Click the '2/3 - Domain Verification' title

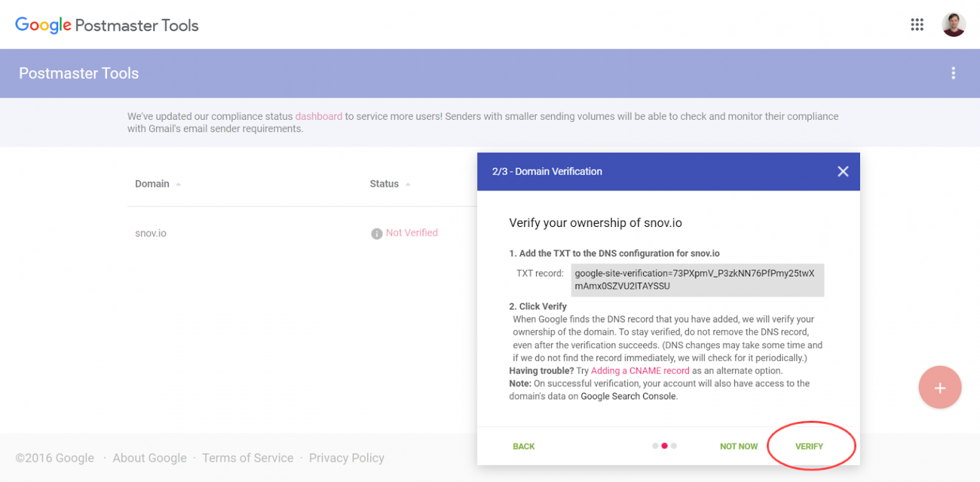(x=547, y=172)
